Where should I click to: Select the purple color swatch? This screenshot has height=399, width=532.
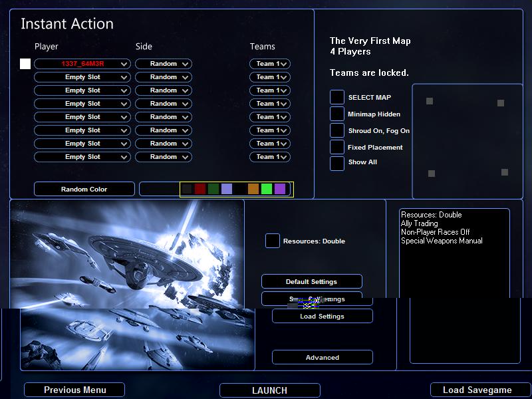pos(280,190)
